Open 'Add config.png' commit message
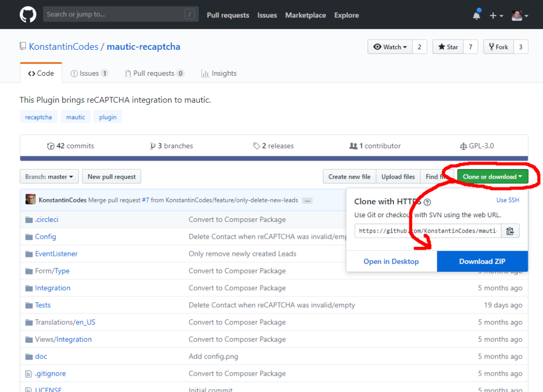This screenshot has width=543, height=392. click(x=213, y=357)
